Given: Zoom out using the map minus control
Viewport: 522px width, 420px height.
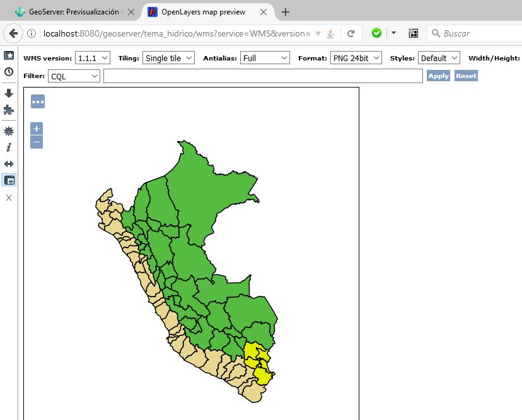Looking at the screenshot, I should [36, 142].
